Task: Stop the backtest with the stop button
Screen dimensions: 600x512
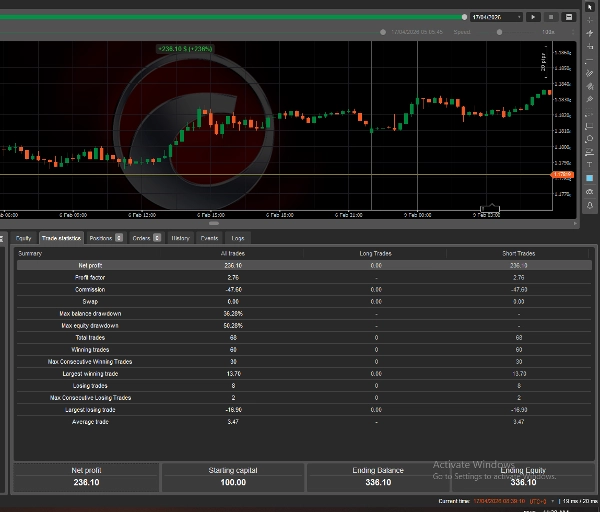Action: point(551,17)
